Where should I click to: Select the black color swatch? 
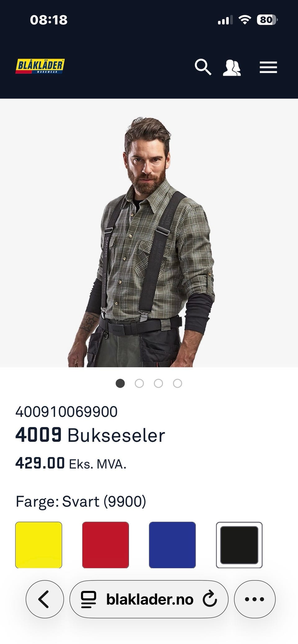(239, 545)
